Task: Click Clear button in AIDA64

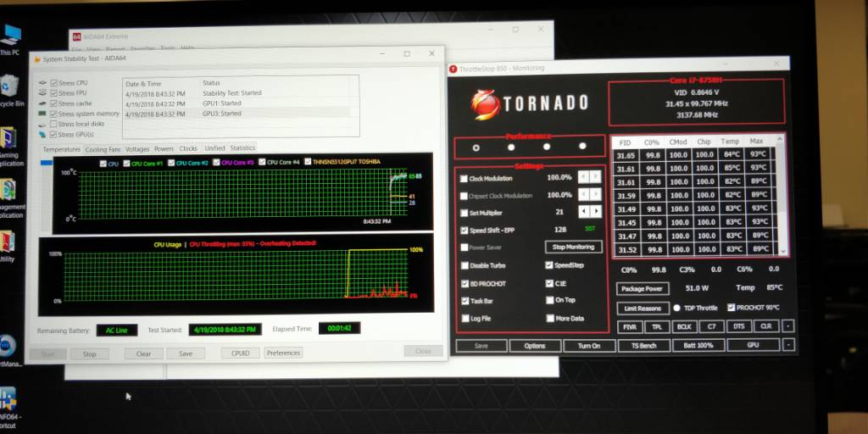Action: point(143,353)
